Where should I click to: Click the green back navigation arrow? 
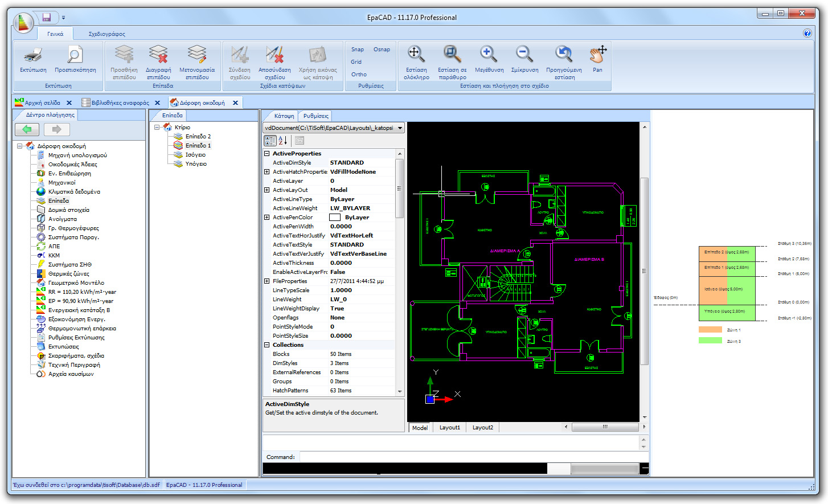click(x=27, y=130)
